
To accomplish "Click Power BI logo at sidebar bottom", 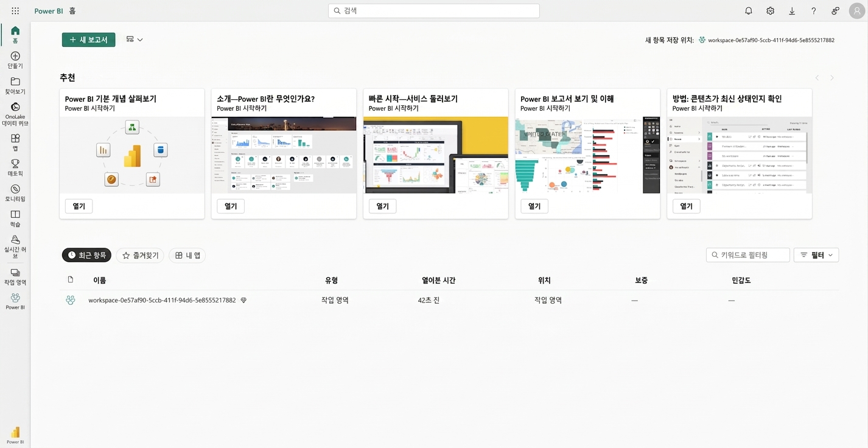I will [x=15, y=435].
